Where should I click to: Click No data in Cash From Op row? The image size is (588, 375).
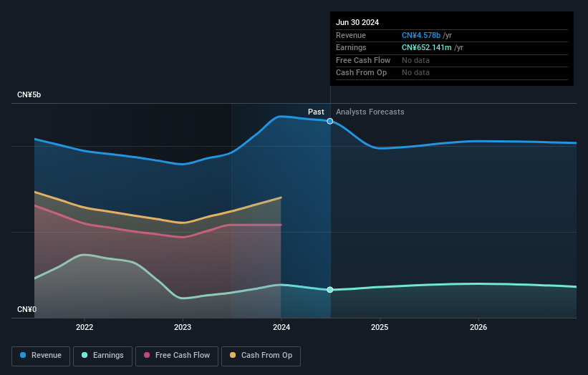[x=415, y=73]
